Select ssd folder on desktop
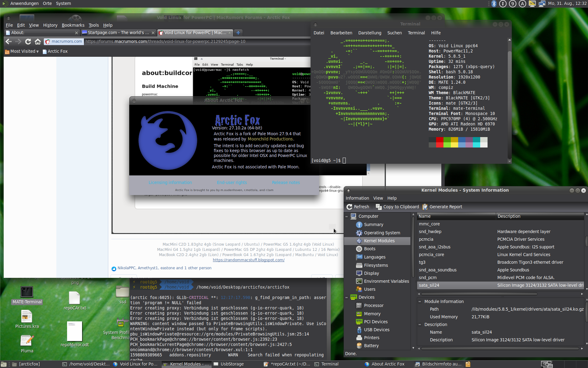Image resolution: width=588 pixels, height=368 pixels. 123,294
